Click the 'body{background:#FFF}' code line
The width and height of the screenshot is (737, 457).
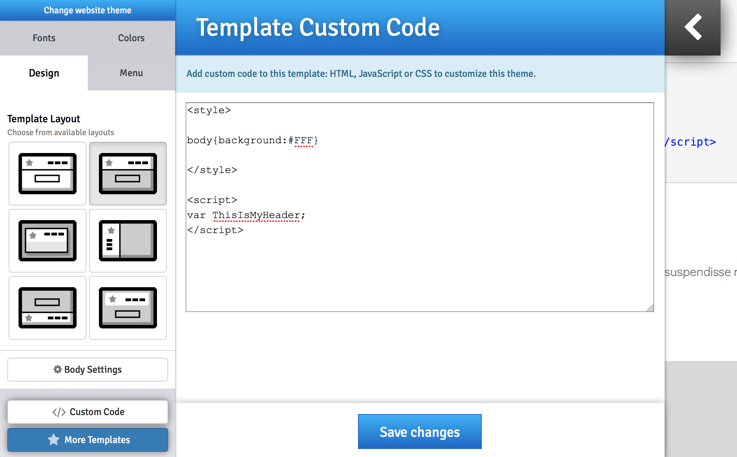pos(252,140)
